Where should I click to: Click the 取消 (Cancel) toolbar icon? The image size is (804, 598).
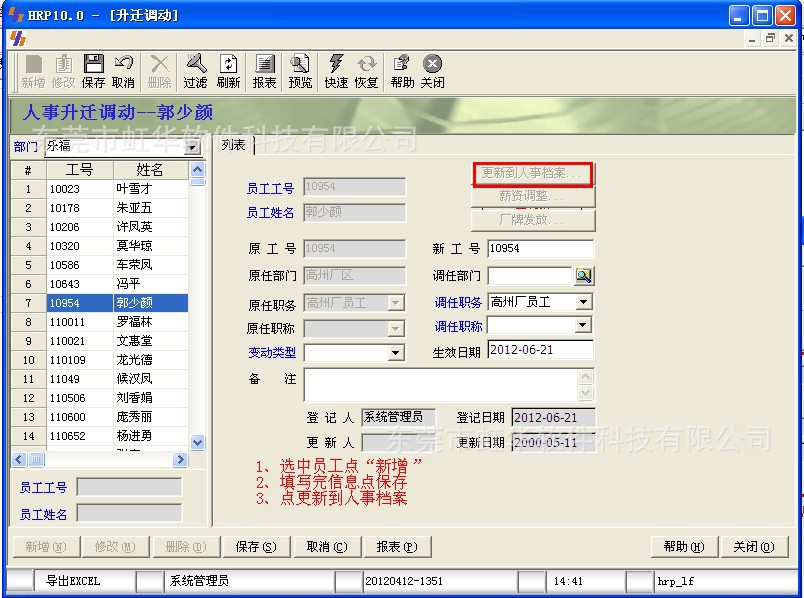[x=123, y=71]
